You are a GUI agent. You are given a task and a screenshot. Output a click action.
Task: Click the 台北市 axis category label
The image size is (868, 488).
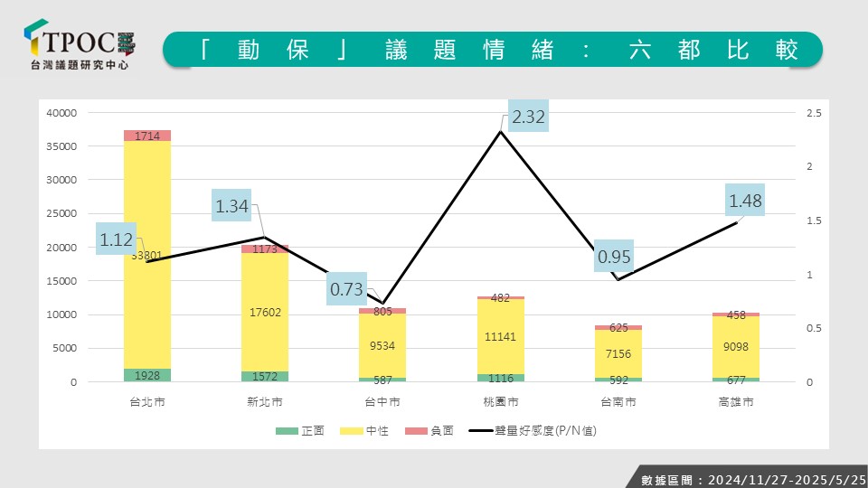(146, 400)
